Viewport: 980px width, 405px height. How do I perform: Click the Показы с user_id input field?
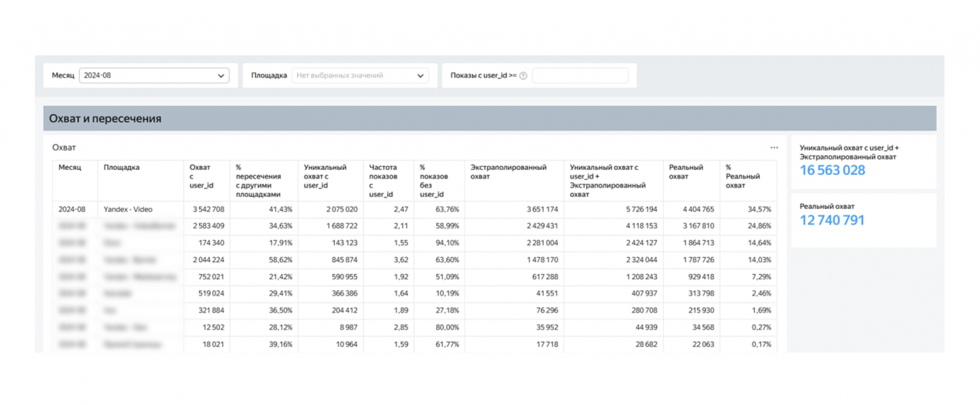pyautogui.click(x=579, y=75)
